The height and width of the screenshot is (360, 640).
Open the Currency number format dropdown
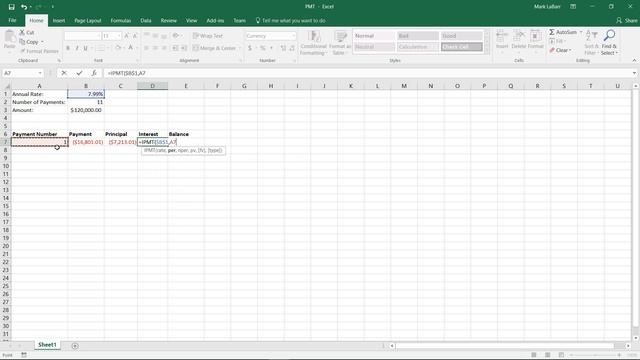(x=293, y=36)
